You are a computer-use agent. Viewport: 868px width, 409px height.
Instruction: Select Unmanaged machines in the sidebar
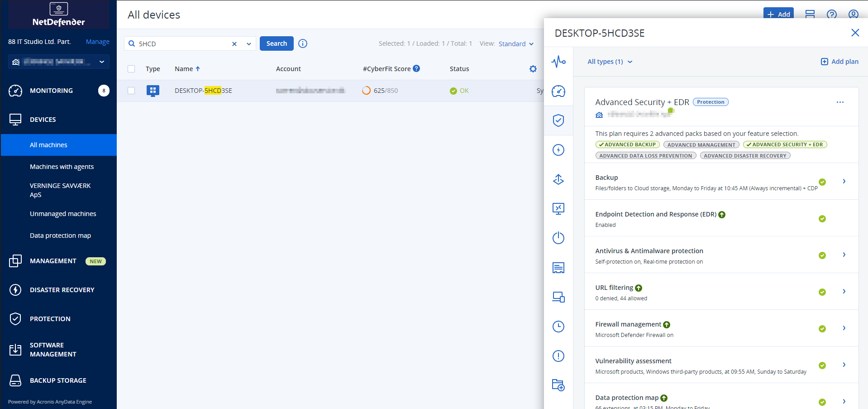63,213
